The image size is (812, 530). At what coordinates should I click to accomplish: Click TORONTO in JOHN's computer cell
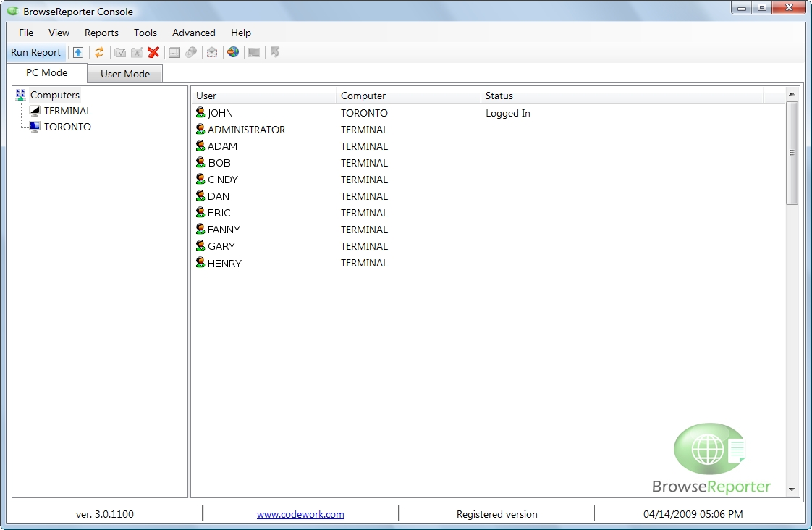click(x=364, y=113)
